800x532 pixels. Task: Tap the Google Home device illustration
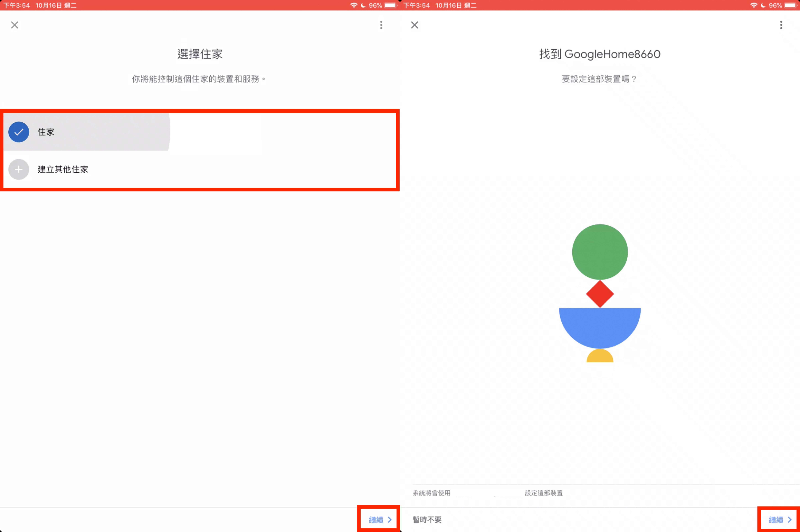600,293
